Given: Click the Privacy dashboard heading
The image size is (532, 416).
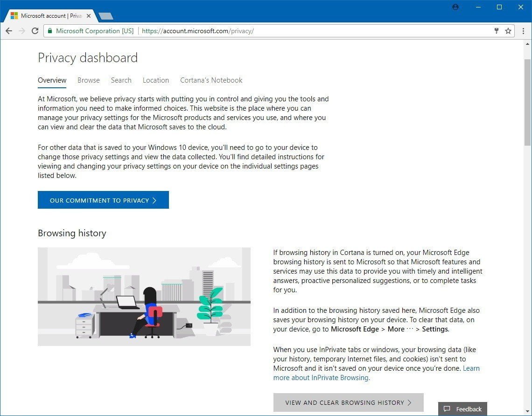Looking at the screenshot, I should pos(88,58).
